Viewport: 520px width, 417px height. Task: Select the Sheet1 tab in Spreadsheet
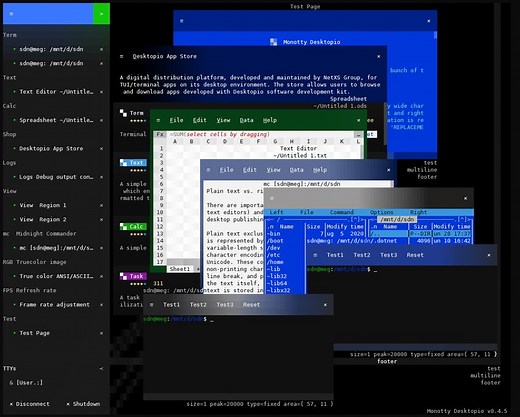pos(180,269)
